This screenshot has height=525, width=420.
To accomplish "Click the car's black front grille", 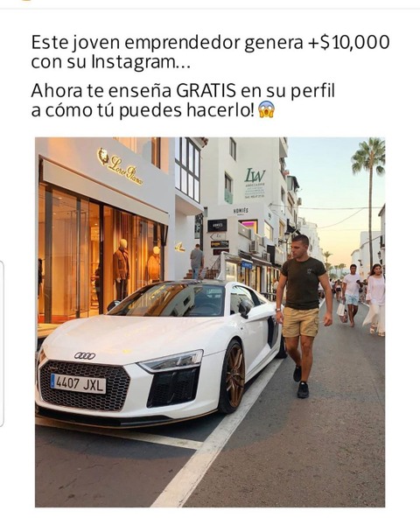I will coord(84,385).
